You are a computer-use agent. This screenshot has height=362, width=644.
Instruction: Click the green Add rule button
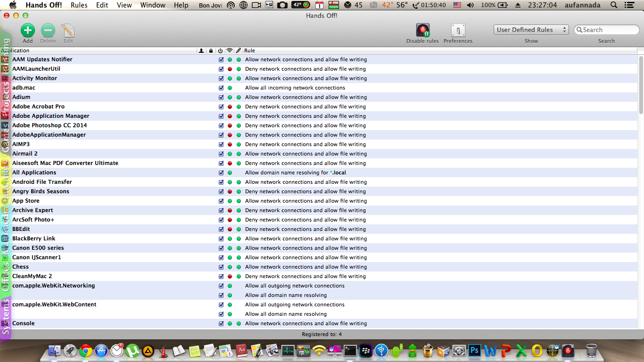[x=28, y=31]
